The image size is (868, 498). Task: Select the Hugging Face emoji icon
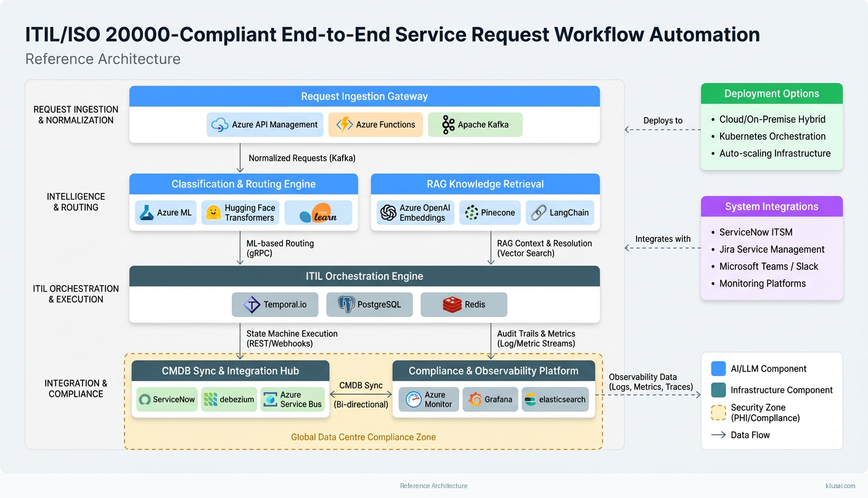click(x=213, y=213)
